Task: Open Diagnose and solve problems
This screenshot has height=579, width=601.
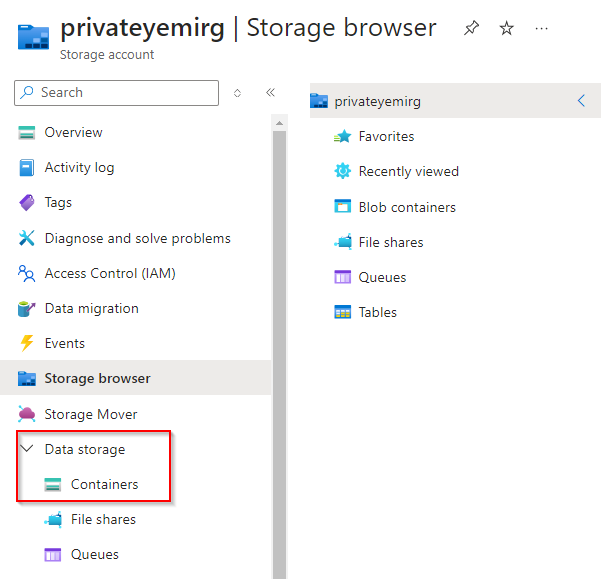Action: (x=137, y=238)
